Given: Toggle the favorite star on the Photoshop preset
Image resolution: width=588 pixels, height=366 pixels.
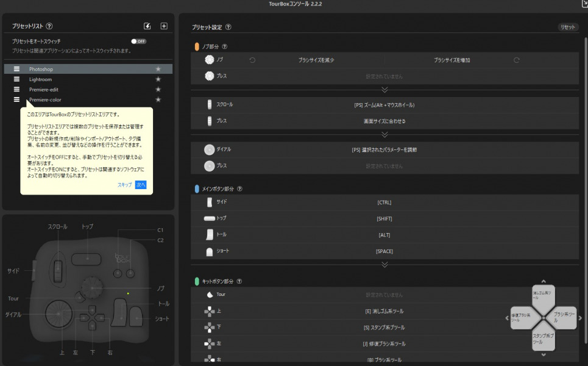Looking at the screenshot, I should (x=158, y=70).
